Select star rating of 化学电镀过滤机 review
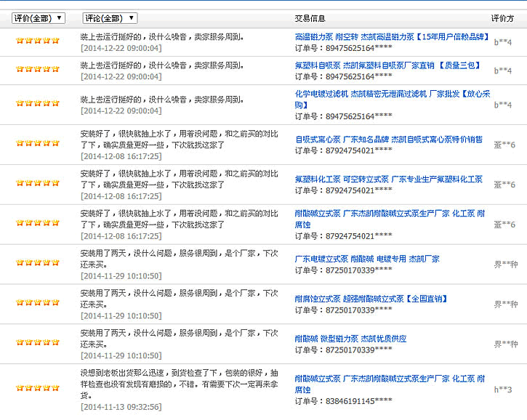The height and width of the screenshot is (420, 527). pyautogui.click(x=38, y=103)
